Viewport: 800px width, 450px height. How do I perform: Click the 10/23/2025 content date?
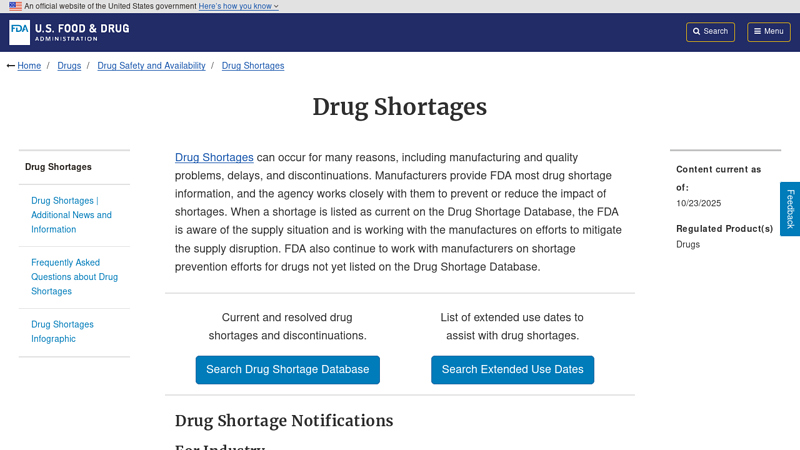(x=698, y=203)
